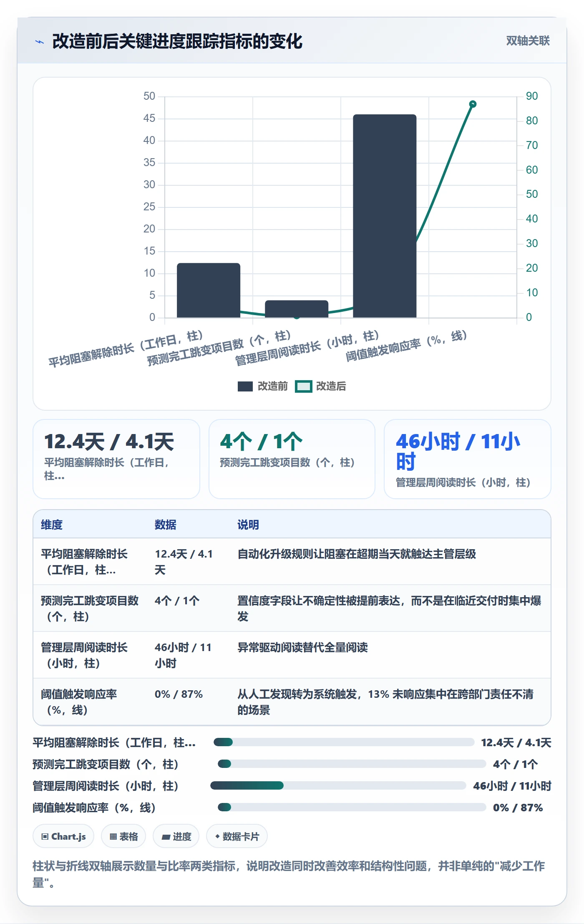Image resolution: width=584 pixels, height=924 pixels.
Task: Click the 46小时 / 11小时 data card
Action: (468, 459)
